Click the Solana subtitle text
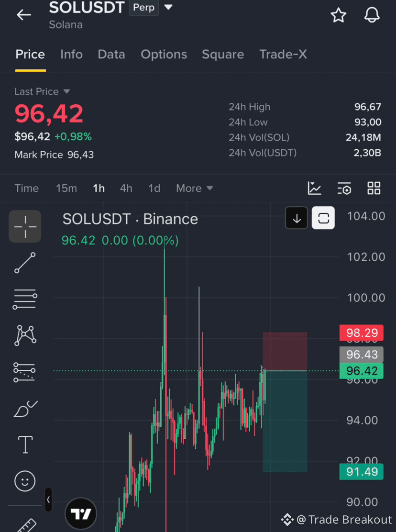The width and height of the screenshot is (396, 532). point(66,25)
